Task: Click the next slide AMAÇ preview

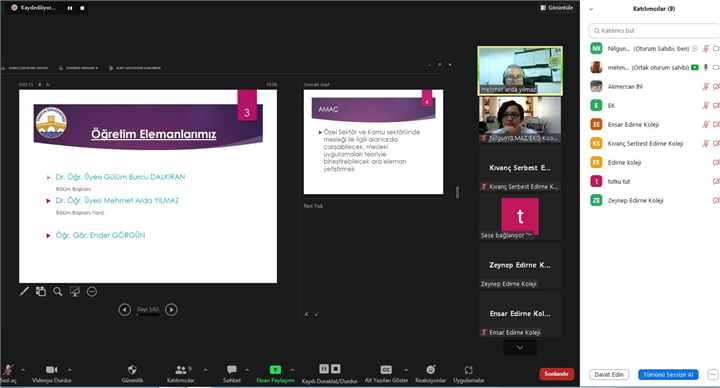Action: [373, 141]
